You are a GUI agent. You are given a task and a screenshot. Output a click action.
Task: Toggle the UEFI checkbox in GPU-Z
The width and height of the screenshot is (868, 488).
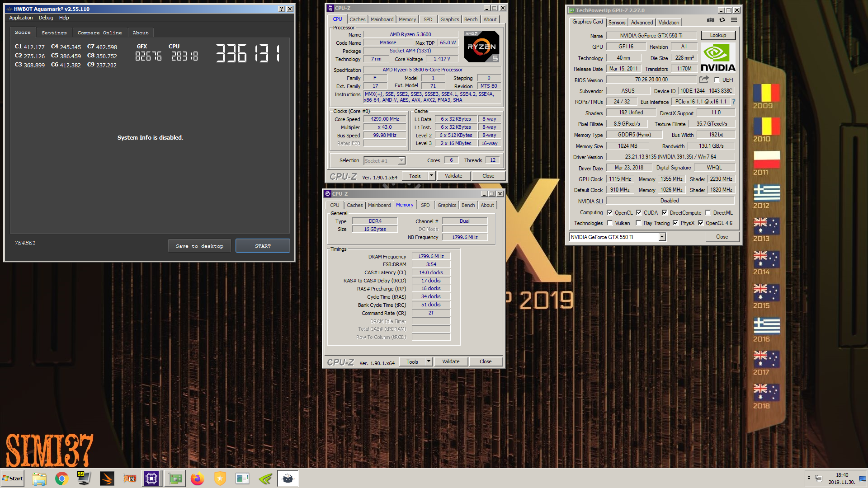click(x=717, y=80)
